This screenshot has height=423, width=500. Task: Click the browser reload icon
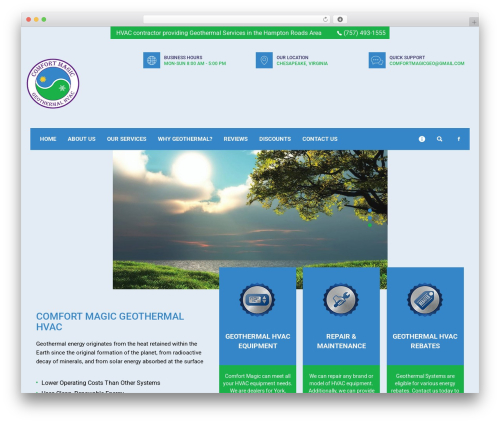tap(325, 20)
